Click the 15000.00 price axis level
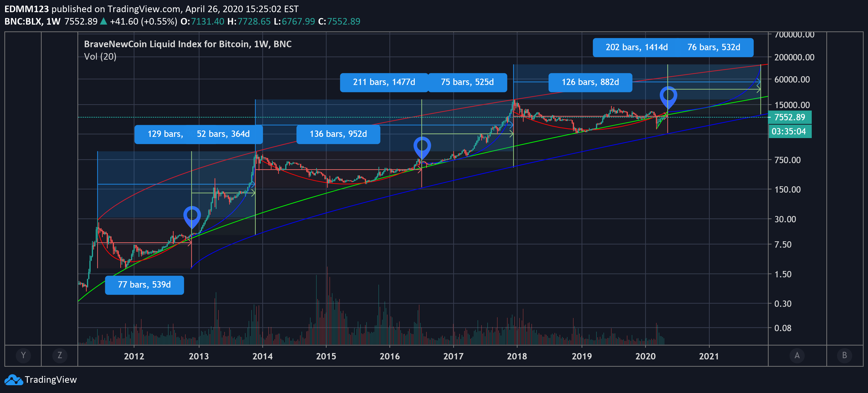Image resolution: width=868 pixels, height=393 pixels. coord(792,105)
